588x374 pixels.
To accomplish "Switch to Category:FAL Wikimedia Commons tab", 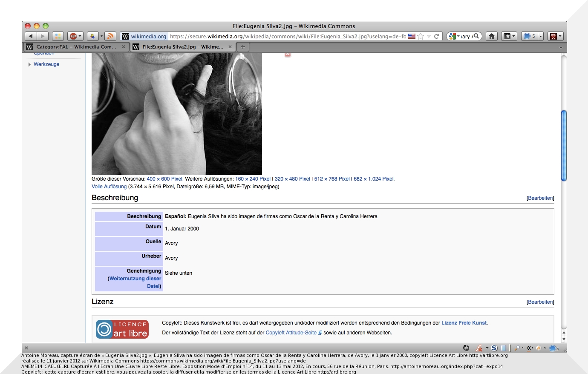I will tap(76, 47).
